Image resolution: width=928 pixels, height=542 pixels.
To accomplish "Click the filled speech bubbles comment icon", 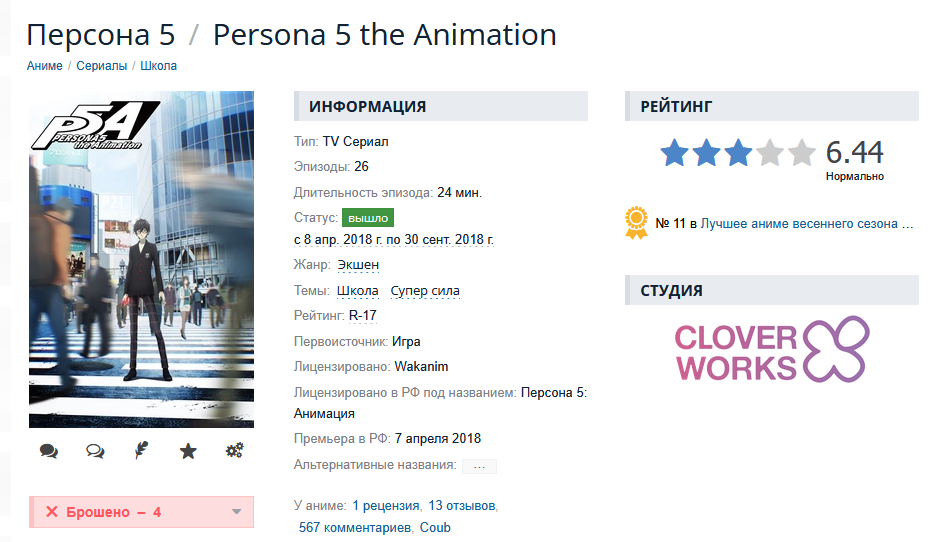I will tap(48, 451).
